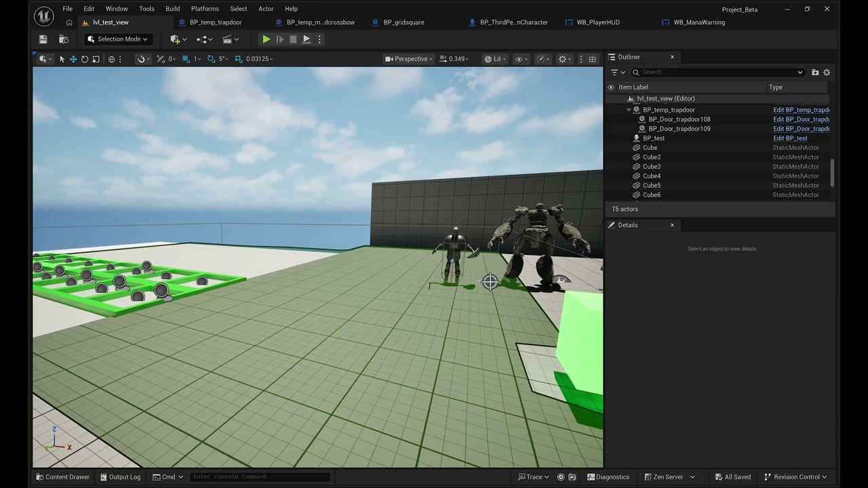Toggle scale snapping icon
This screenshot has height=488, width=868.
[238, 59]
